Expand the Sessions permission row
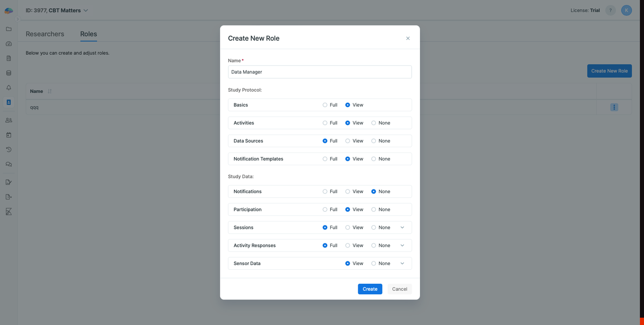The width and height of the screenshot is (644, 325). coord(402,227)
